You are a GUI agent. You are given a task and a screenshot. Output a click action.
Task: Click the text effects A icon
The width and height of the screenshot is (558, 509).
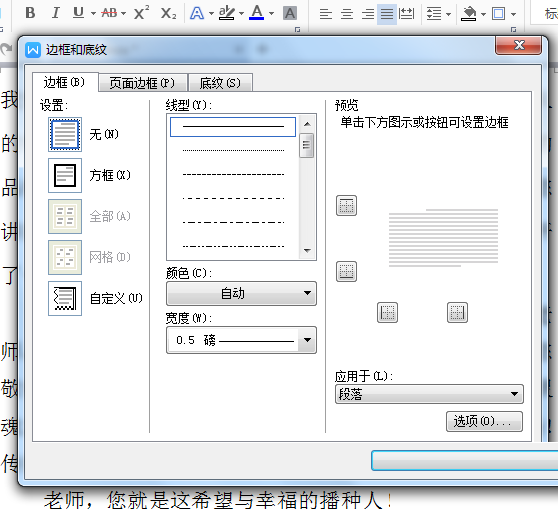(x=197, y=14)
